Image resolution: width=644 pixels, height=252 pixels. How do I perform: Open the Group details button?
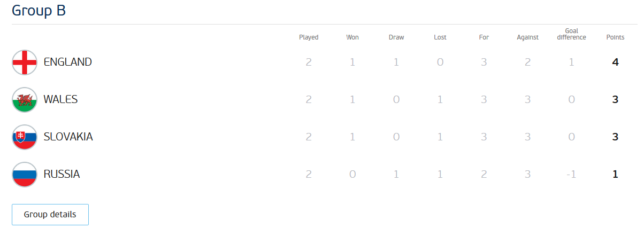(50, 215)
